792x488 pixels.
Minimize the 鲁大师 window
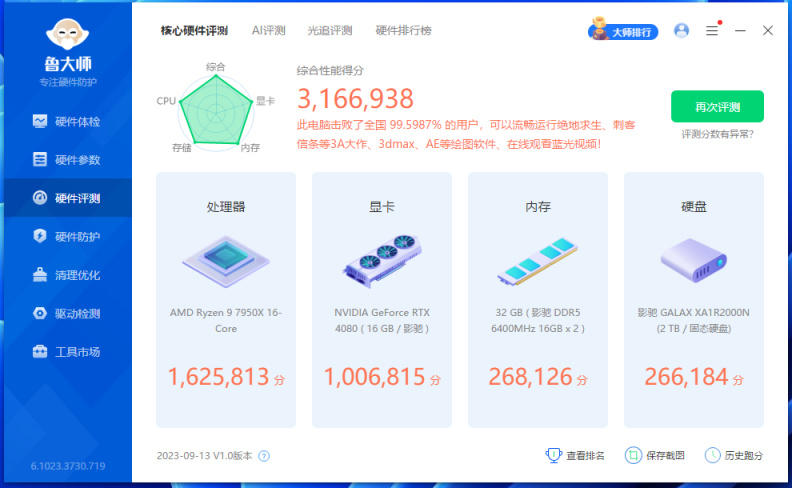click(x=740, y=31)
